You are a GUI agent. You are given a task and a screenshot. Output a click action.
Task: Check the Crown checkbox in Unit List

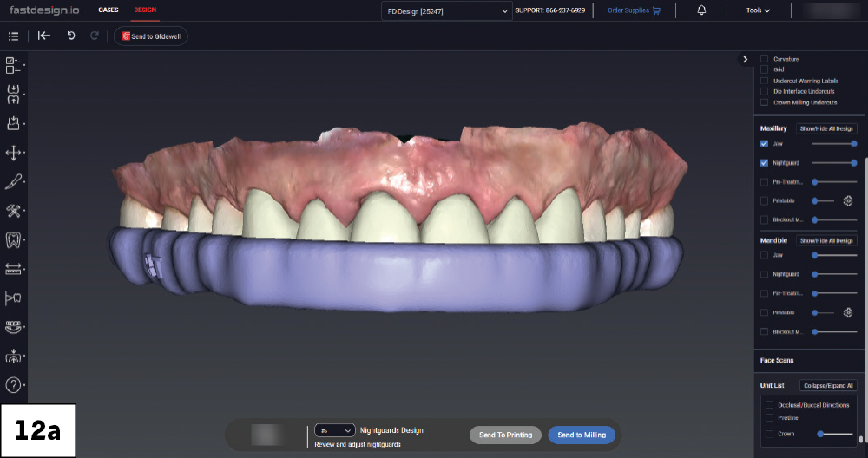pyautogui.click(x=769, y=434)
